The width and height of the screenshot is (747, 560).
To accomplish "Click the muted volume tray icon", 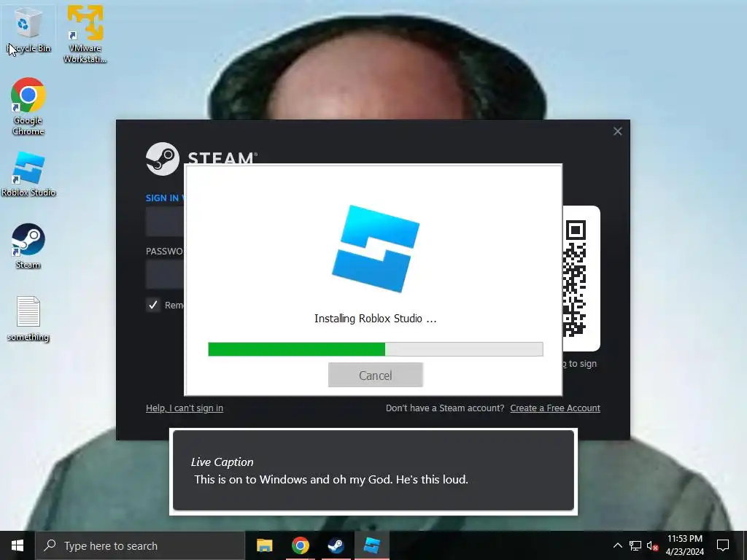I will [652, 545].
